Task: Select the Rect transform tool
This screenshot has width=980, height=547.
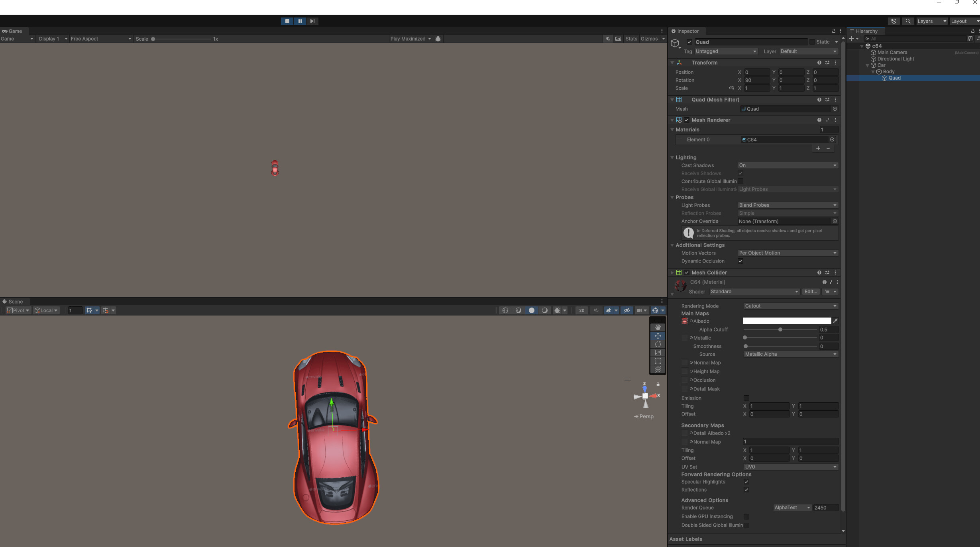Action: (658, 361)
